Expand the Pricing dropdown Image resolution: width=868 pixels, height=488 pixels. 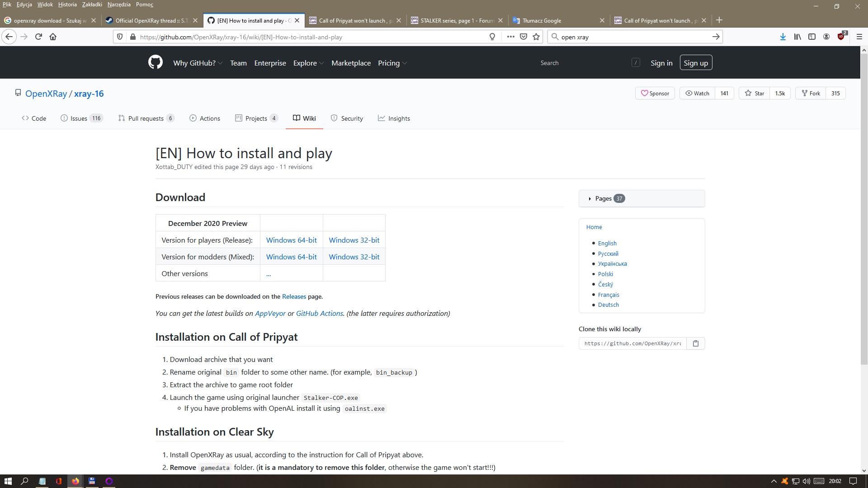click(x=392, y=63)
